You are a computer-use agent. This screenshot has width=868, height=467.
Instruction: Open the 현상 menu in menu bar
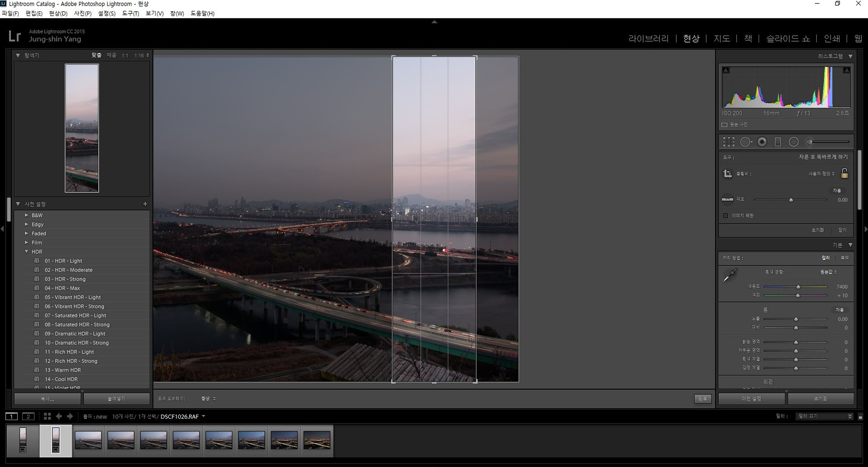[x=58, y=13]
